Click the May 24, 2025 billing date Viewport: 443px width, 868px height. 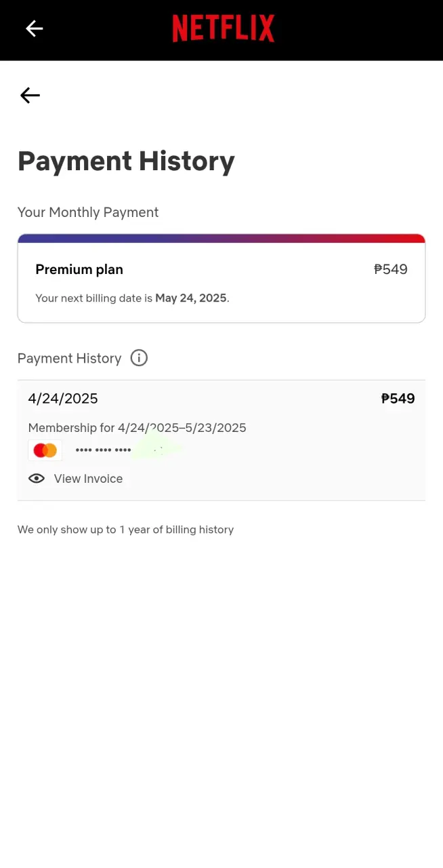coord(191,298)
